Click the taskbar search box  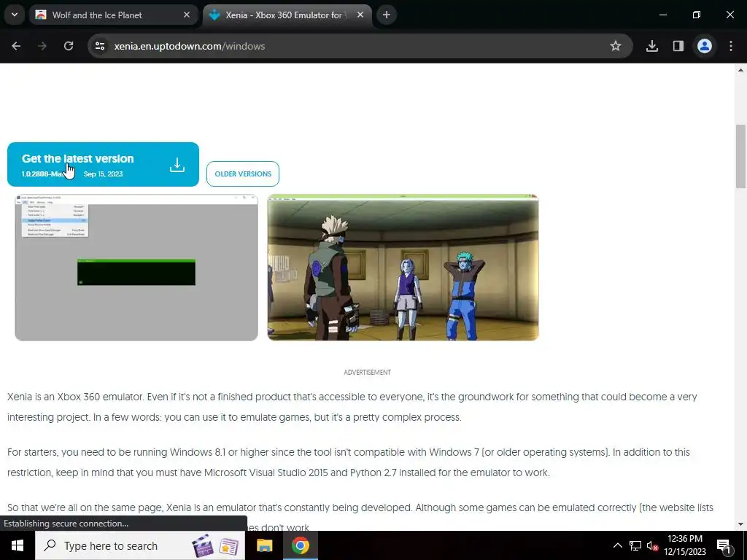coord(140,545)
